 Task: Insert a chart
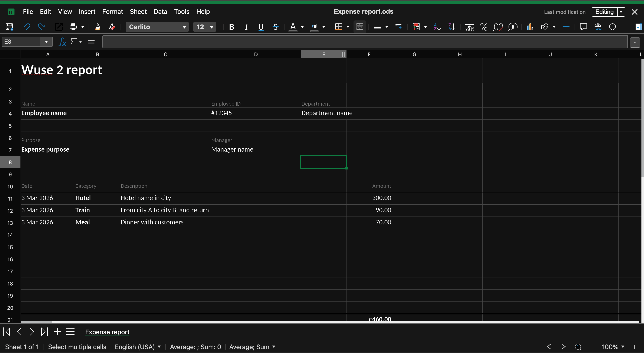[x=530, y=27]
